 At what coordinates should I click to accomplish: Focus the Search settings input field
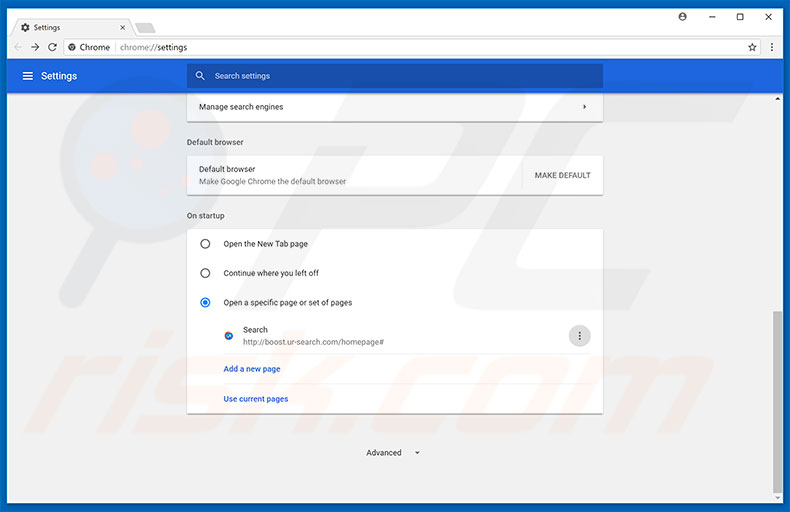pos(400,76)
